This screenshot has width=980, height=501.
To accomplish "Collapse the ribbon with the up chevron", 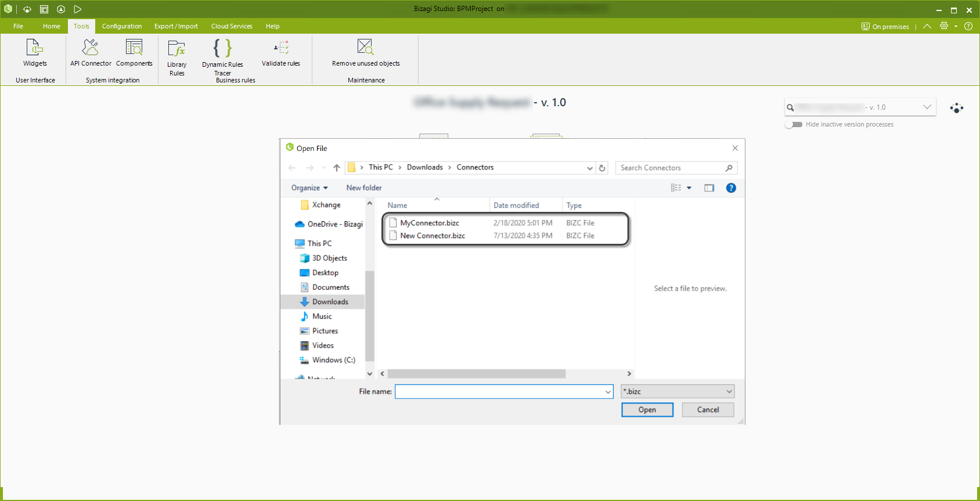I will pyautogui.click(x=927, y=26).
